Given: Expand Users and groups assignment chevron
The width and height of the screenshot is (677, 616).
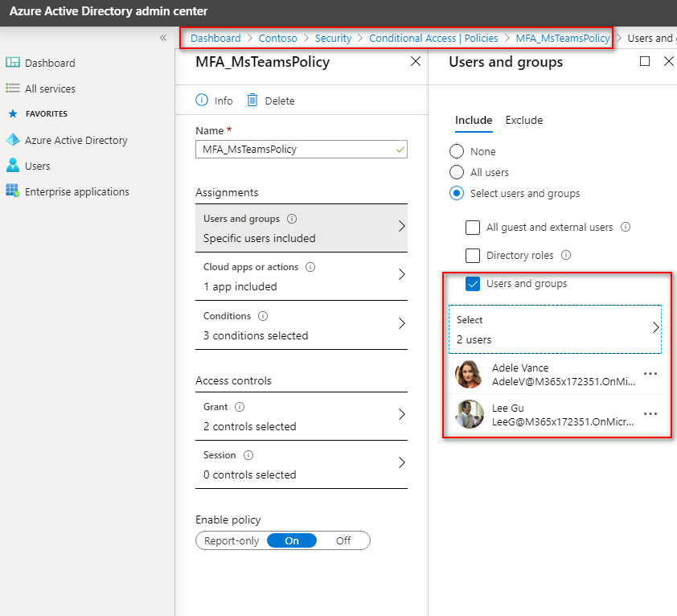Looking at the screenshot, I should pyautogui.click(x=401, y=226).
